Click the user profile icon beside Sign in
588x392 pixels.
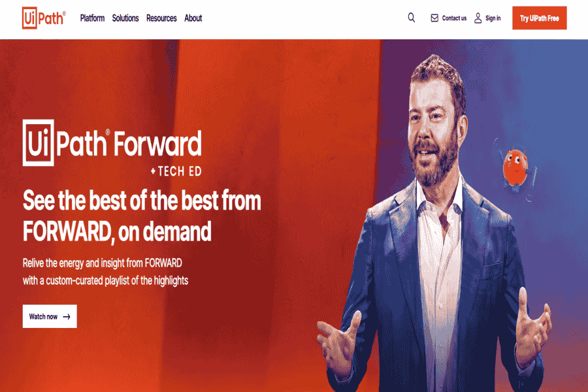[478, 18]
